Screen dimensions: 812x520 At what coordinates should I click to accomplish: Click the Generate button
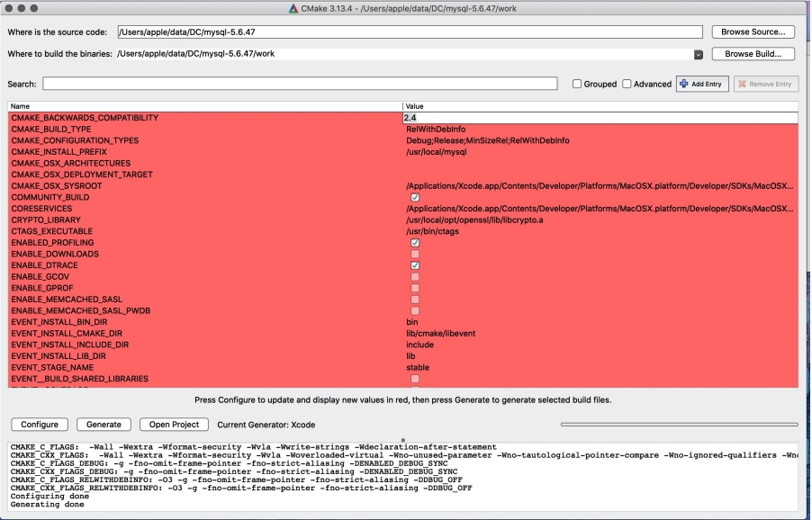[104, 425]
